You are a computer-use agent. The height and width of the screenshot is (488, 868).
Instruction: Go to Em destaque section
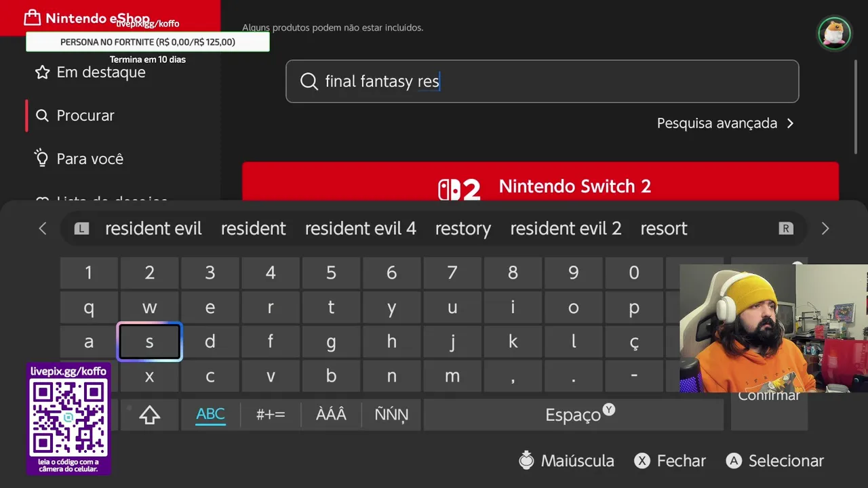90,72
